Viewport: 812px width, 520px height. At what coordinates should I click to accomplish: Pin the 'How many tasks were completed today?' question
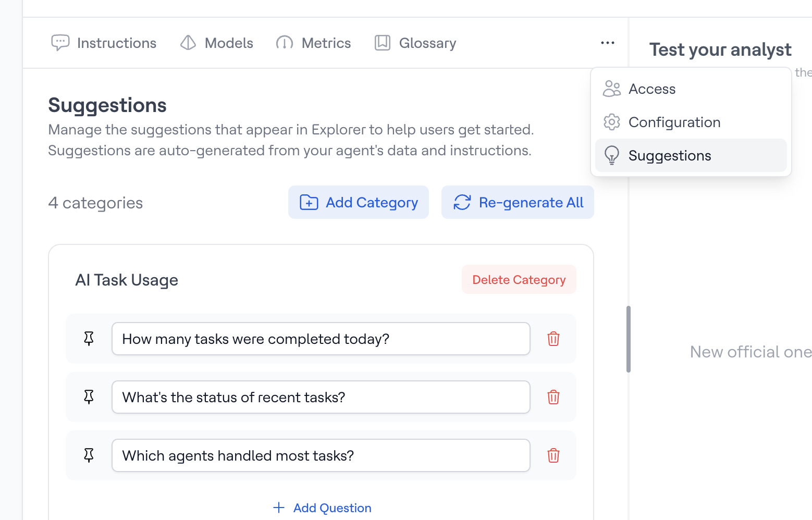point(89,339)
